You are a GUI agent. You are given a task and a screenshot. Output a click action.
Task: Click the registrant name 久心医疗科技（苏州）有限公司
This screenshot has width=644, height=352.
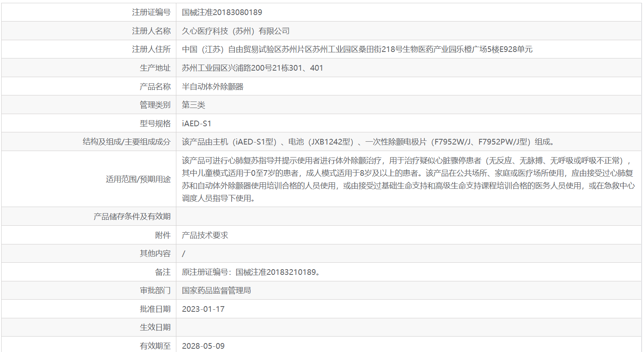(x=236, y=31)
